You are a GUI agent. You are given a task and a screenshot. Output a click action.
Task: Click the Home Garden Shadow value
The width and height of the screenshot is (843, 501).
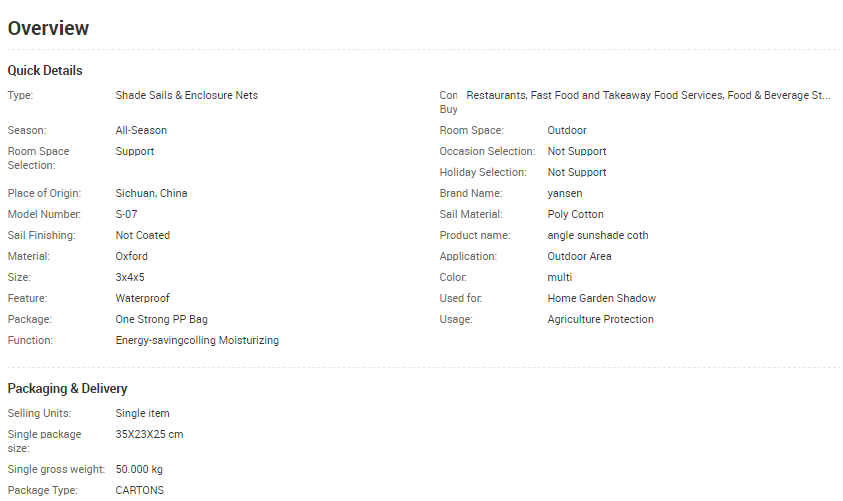click(602, 298)
